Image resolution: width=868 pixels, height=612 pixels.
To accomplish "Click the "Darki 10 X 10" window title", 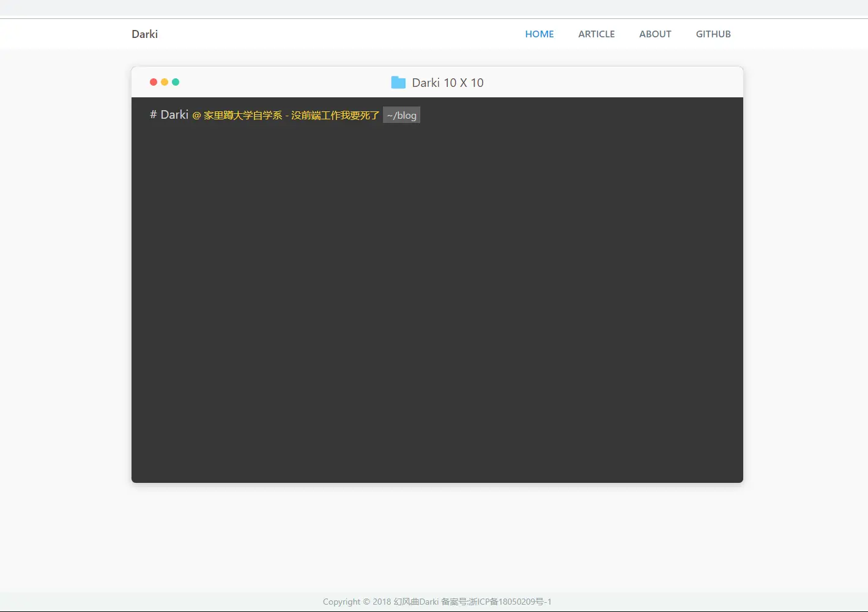I will (448, 83).
